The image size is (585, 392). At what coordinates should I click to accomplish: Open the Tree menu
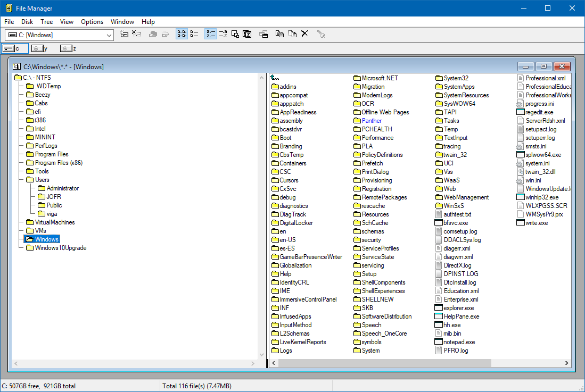[x=46, y=22]
